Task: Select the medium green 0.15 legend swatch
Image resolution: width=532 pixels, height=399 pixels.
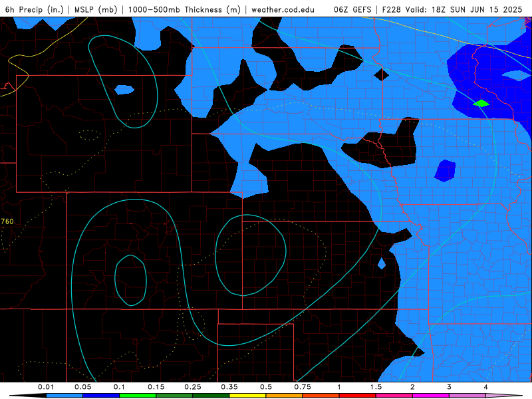Action: [x=174, y=396]
